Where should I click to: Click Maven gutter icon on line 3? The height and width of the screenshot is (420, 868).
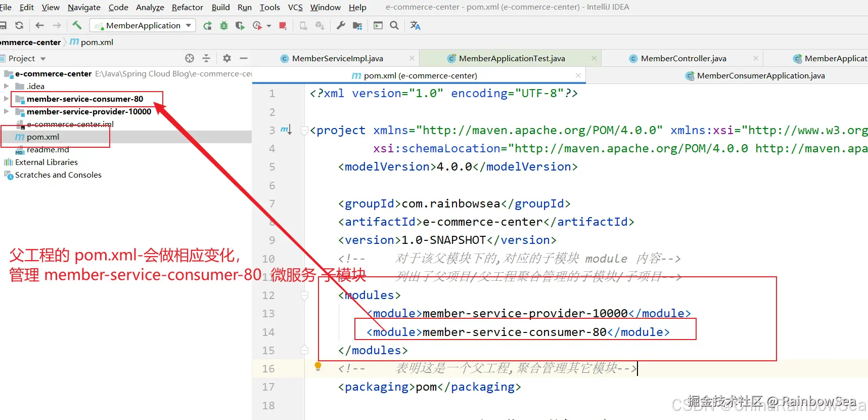286,130
